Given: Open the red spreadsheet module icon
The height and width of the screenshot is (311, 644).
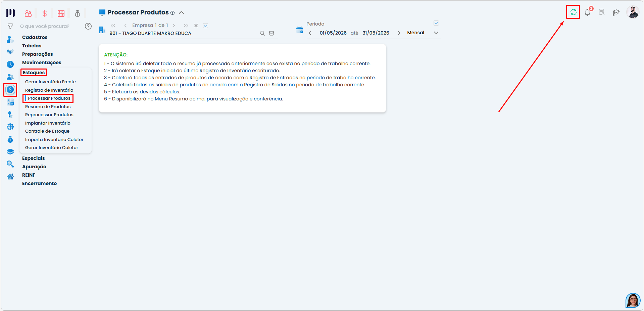Looking at the screenshot, I should 61,13.
